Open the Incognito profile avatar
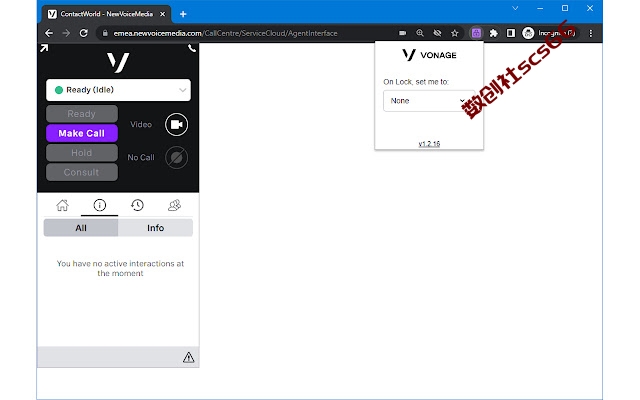Image resolution: width=640 pixels, height=400 pixels. point(528,33)
